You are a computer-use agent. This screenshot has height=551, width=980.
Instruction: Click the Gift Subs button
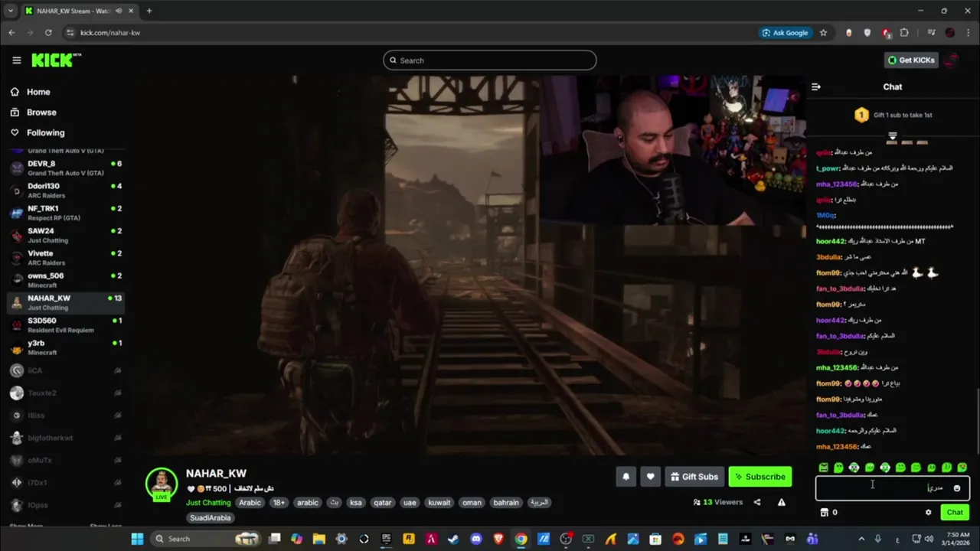click(694, 477)
